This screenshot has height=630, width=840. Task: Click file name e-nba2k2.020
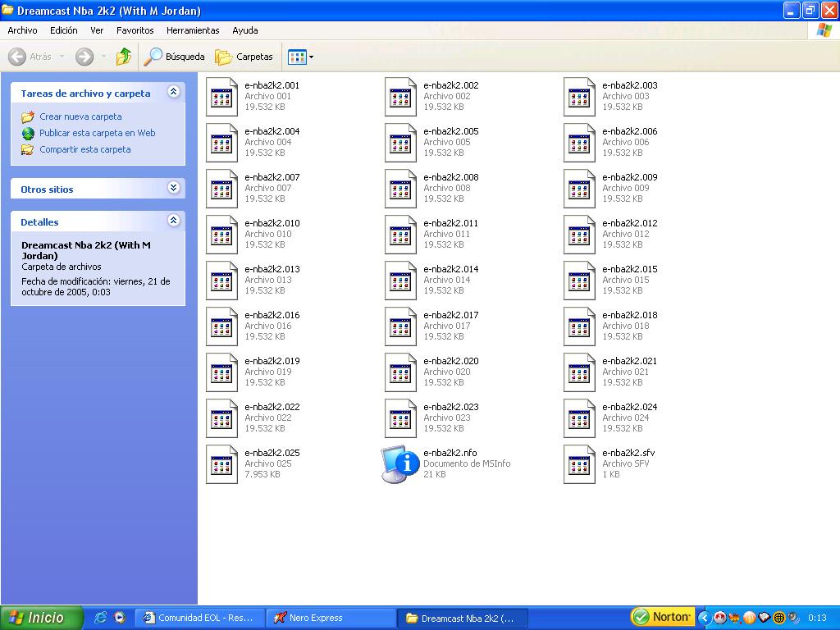[451, 361]
